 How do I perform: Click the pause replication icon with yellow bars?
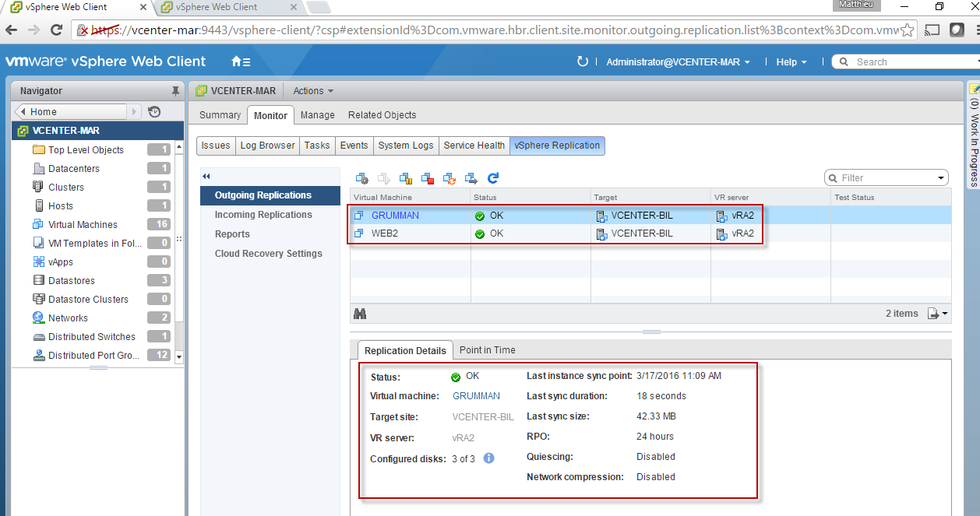click(x=406, y=177)
